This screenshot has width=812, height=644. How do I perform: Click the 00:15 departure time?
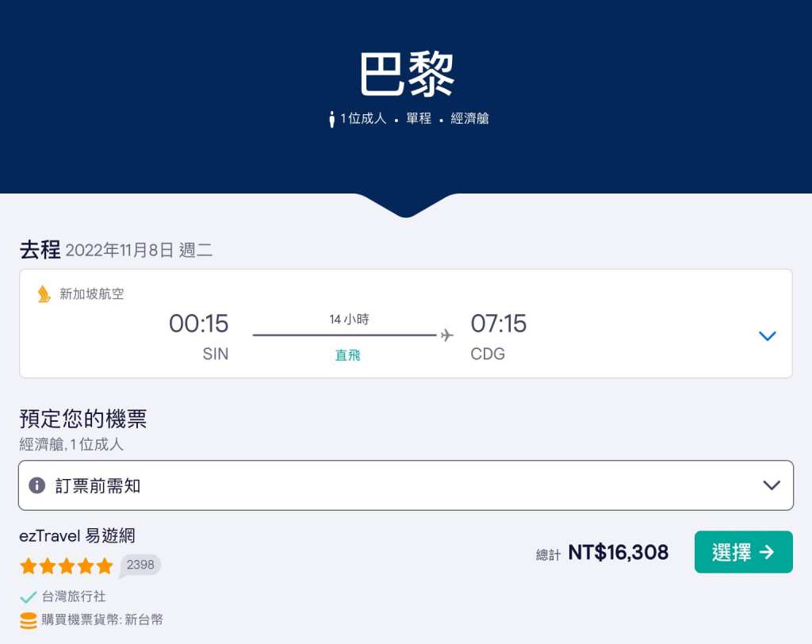pyautogui.click(x=198, y=324)
